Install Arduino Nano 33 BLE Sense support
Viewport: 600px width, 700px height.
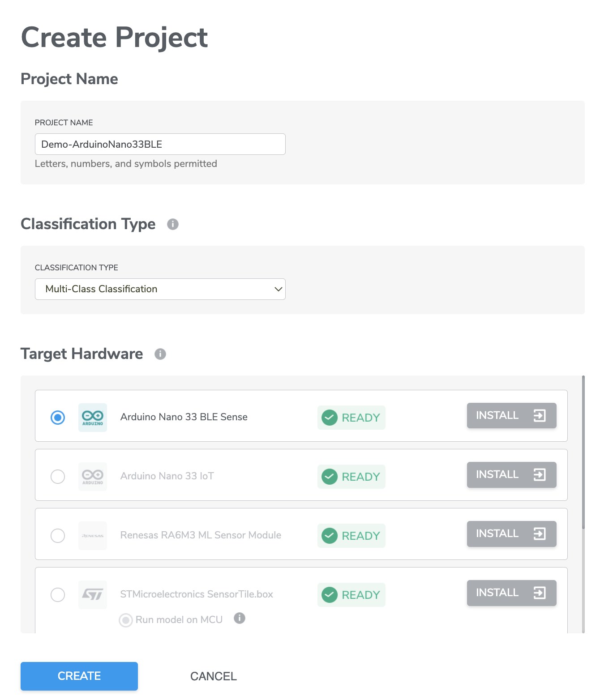click(512, 416)
